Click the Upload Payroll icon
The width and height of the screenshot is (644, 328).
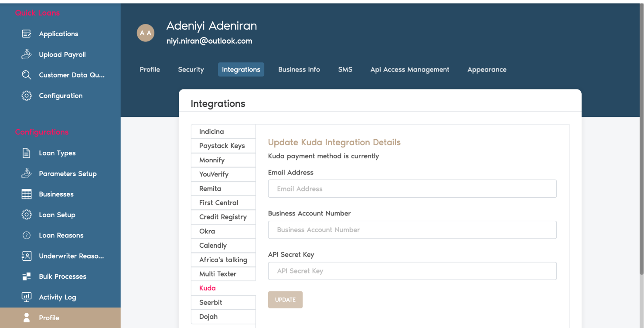26,54
